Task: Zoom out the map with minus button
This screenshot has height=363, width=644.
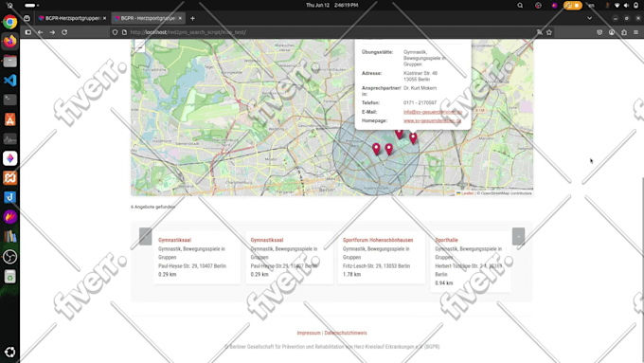Action: click(x=140, y=47)
